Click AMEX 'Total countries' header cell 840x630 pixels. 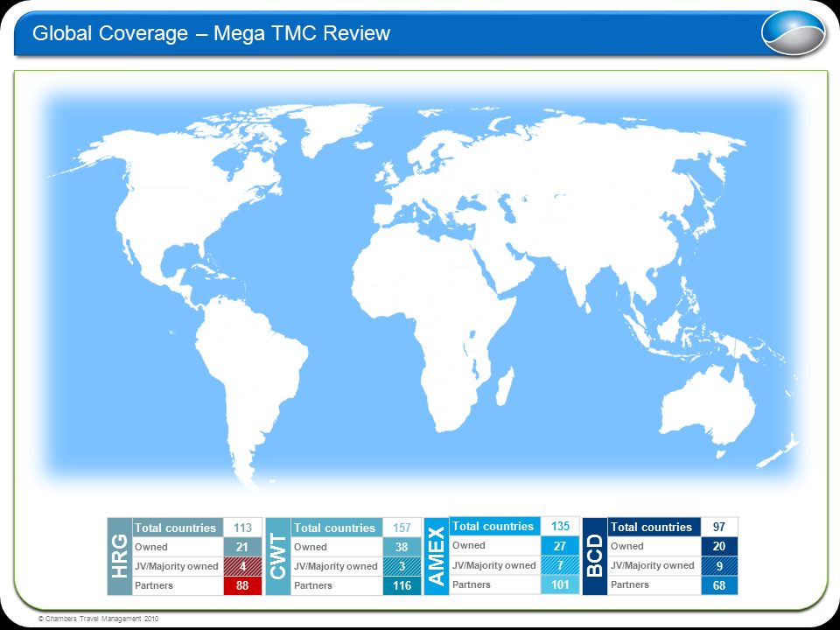(494, 526)
